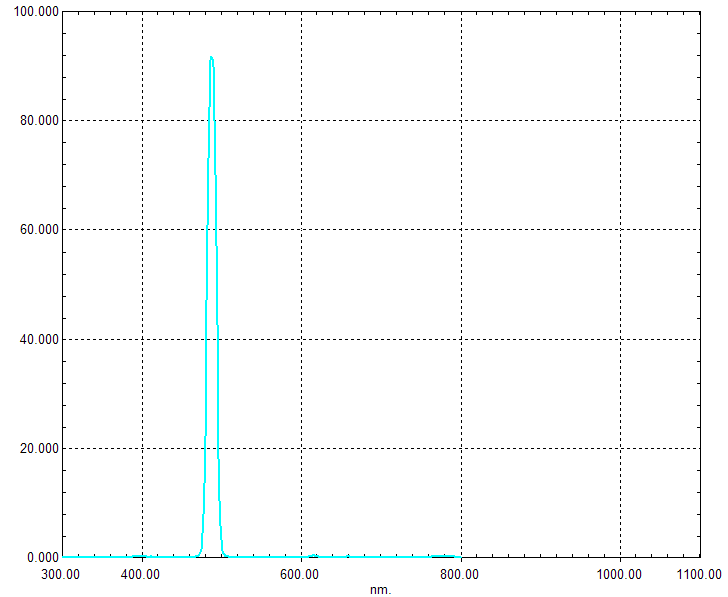Click the 600.00 x-axis tick label
Viewport: 728px width, 597px height.
300,574
